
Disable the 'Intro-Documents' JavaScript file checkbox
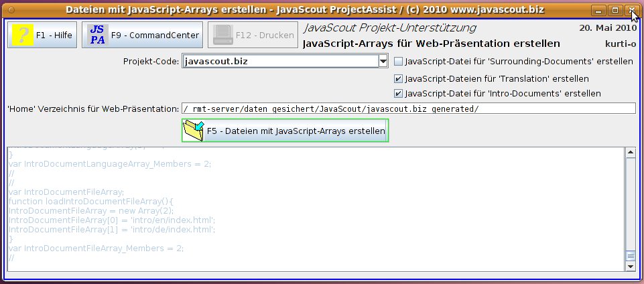(399, 94)
